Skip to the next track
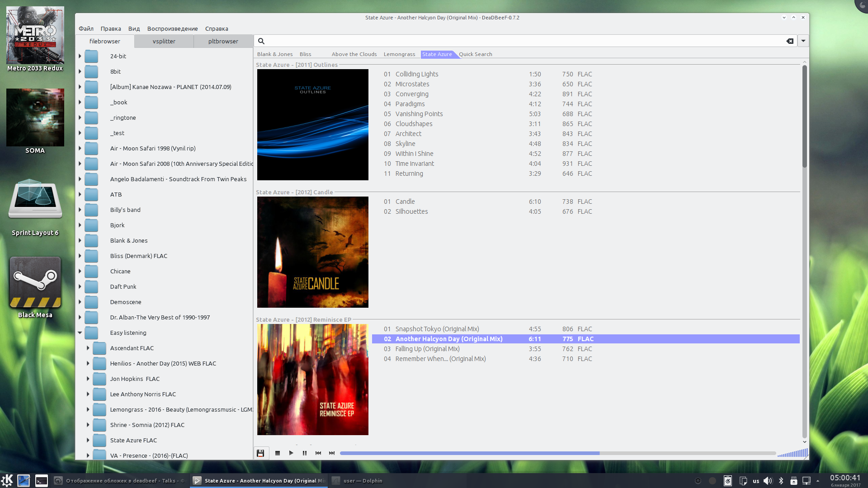 [x=332, y=453]
